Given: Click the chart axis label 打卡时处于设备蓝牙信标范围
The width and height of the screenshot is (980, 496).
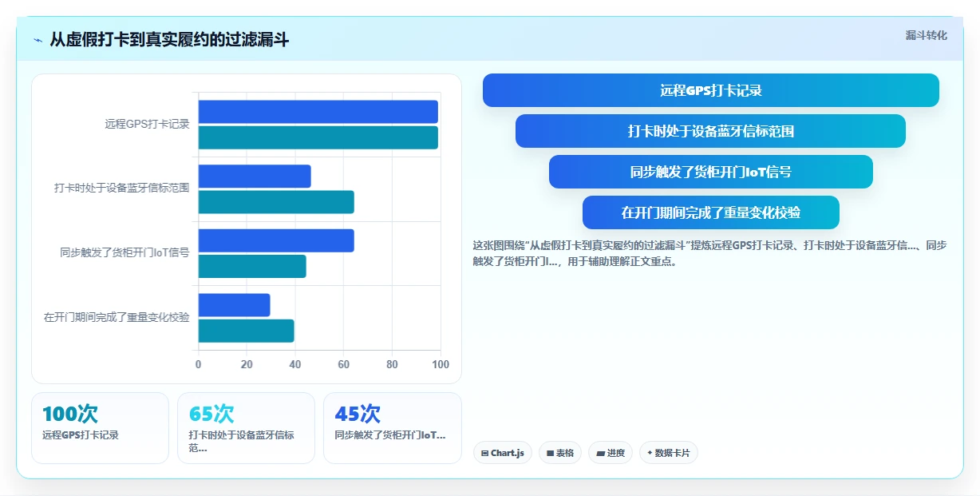Looking at the screenshot, I should coord(122,188).
